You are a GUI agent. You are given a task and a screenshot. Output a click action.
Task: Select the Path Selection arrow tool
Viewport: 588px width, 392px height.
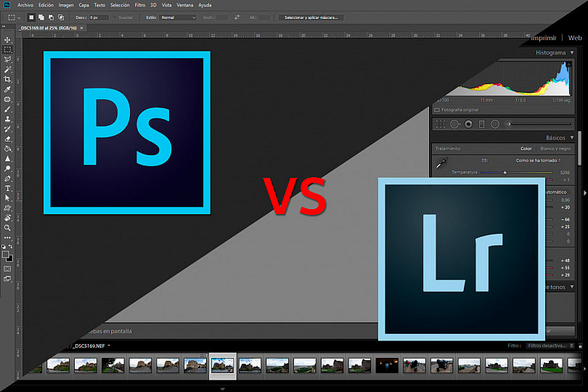[7, 198]
